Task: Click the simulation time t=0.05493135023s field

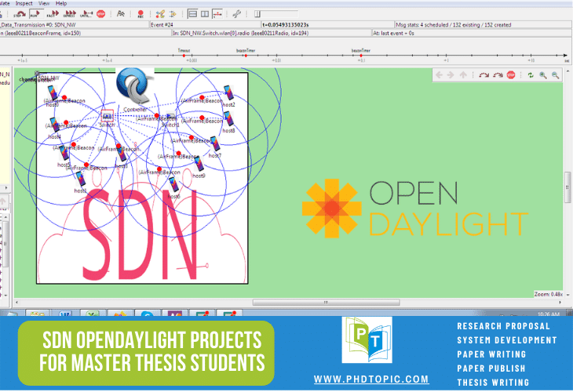Action: (328, 25)
